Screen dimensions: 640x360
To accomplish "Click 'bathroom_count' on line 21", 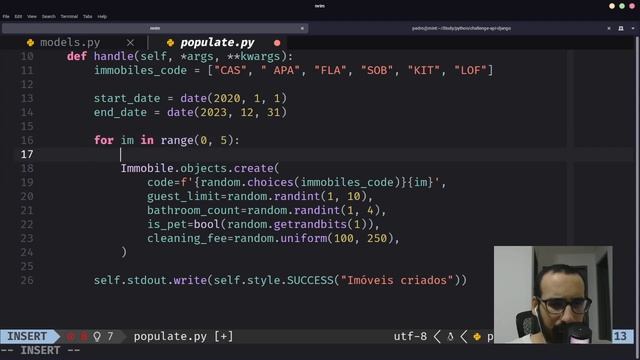I will point(194,210).
